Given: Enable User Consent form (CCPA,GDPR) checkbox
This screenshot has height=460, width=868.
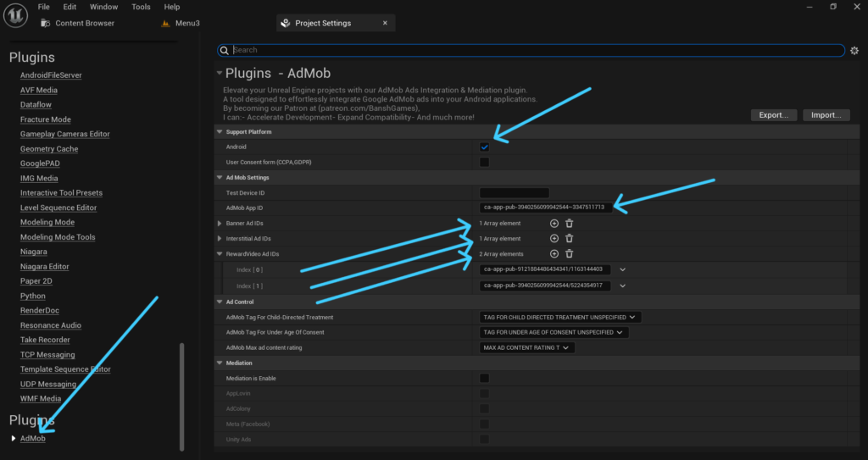Looking at the screenshot, I should pos(484,162).
